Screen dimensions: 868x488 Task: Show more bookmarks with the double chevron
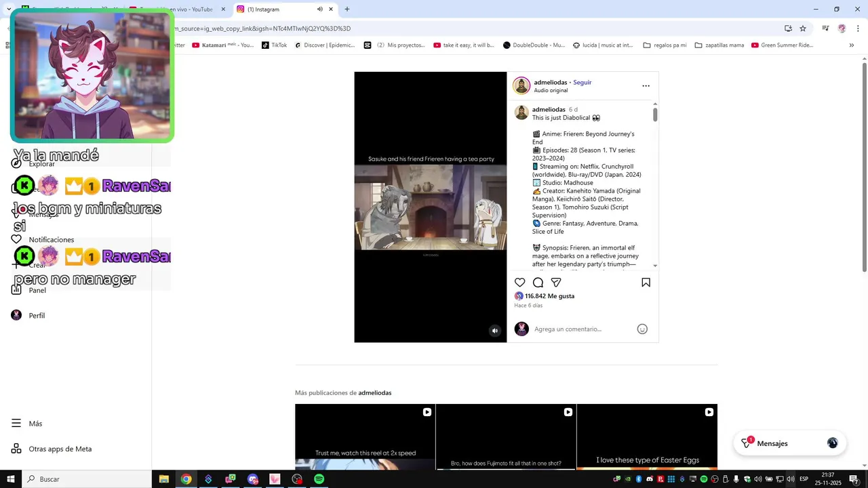(x=851, y=45)
